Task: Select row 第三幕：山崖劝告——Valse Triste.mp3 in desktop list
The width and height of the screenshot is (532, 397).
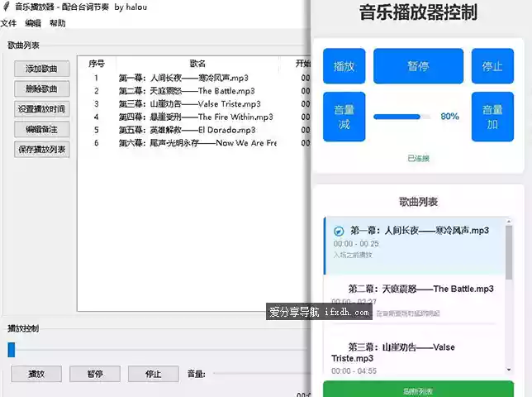Action: [193, 104]
